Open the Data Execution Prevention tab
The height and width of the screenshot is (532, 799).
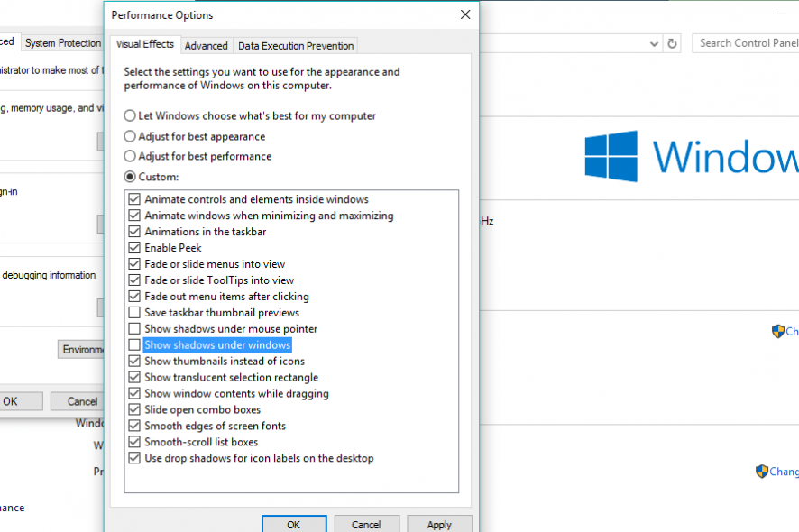296,45
